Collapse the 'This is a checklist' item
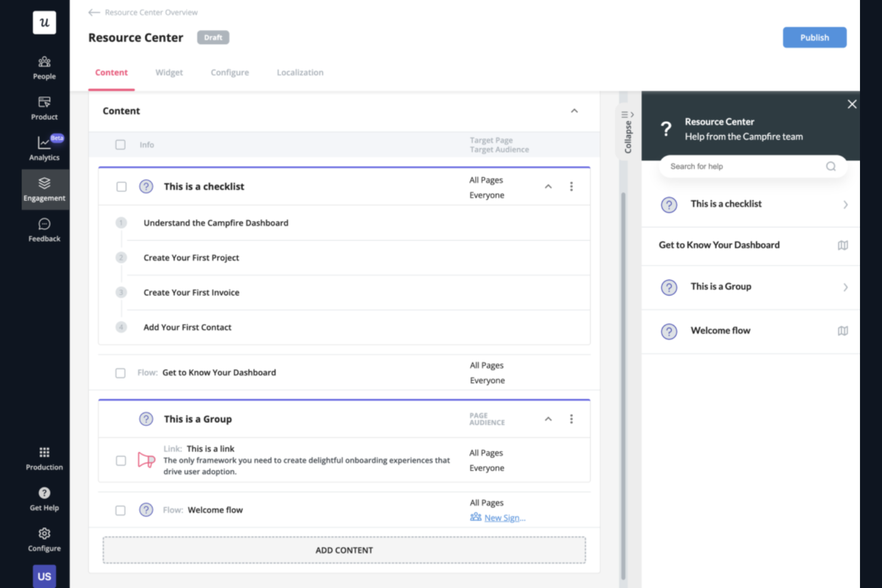This screenshot has width=882, height=588. [548, 187]
